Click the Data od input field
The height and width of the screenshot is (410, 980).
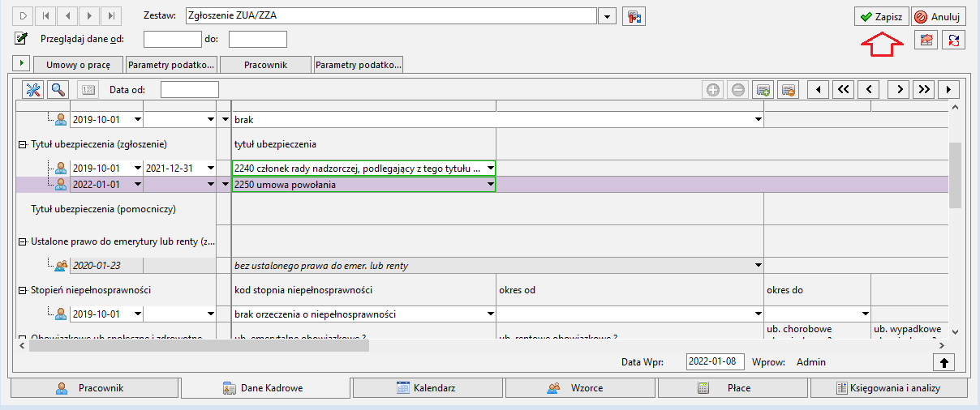point(190,90)
